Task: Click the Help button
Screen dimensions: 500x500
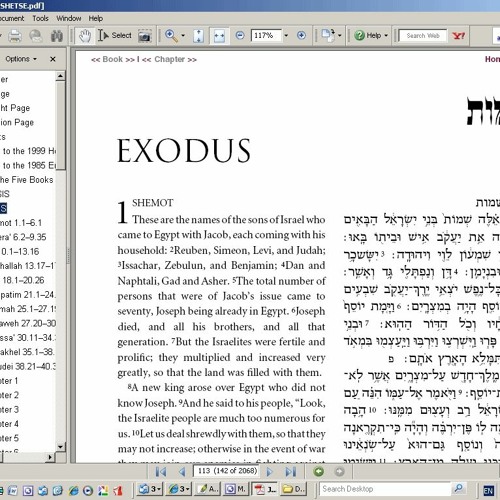Action: (368, 35)
